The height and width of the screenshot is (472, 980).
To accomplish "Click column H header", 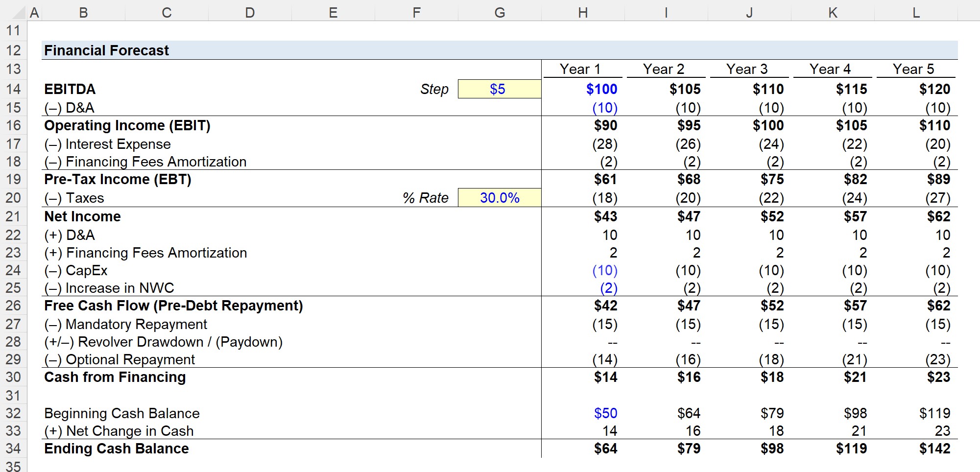I will click(583, 13).
